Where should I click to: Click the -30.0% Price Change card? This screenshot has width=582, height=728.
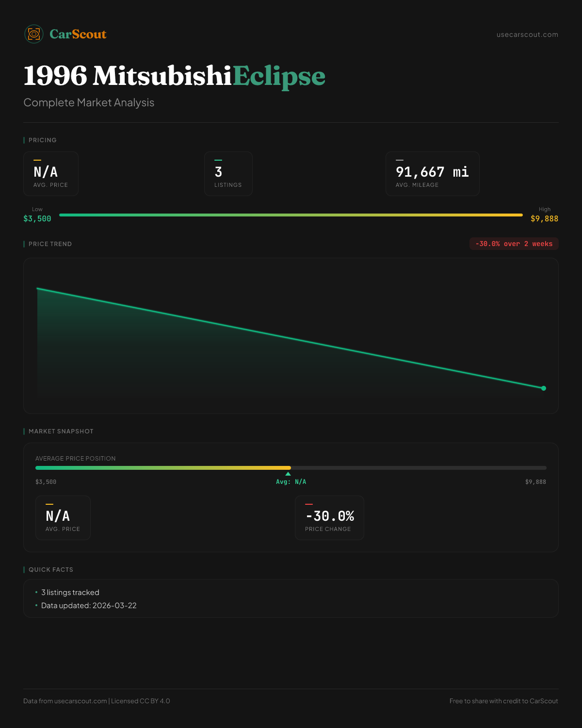pos(329,518)
